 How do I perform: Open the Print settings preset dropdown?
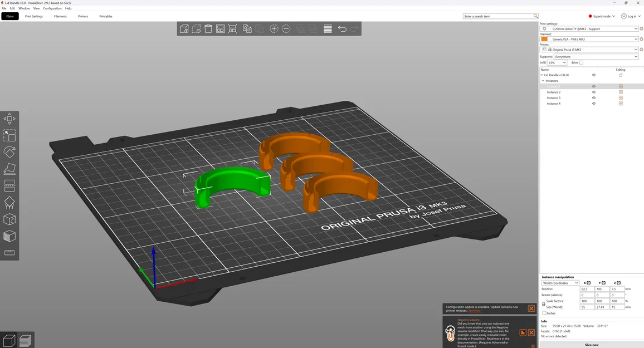click(x=589, y=29)
